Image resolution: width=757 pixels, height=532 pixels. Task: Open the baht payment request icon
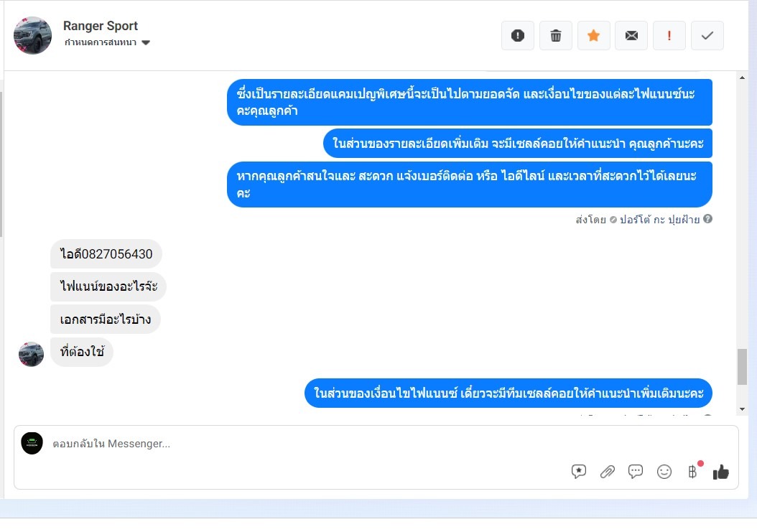tap(692, 472)
